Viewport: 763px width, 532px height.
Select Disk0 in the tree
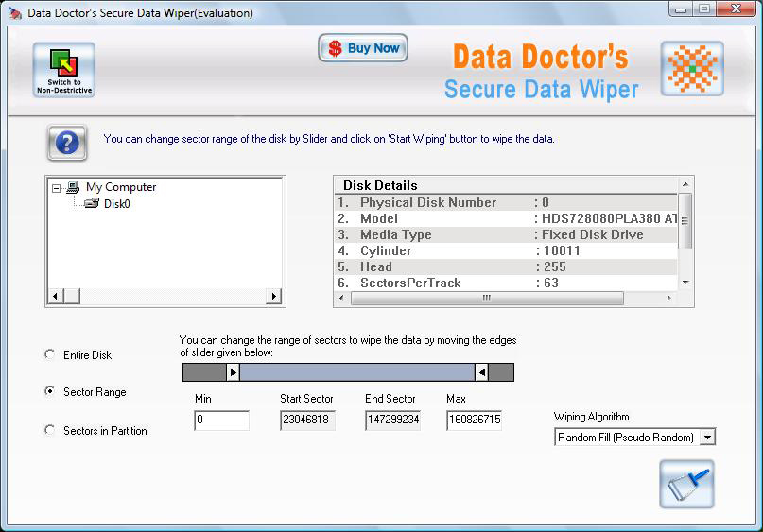pos(117,204)
